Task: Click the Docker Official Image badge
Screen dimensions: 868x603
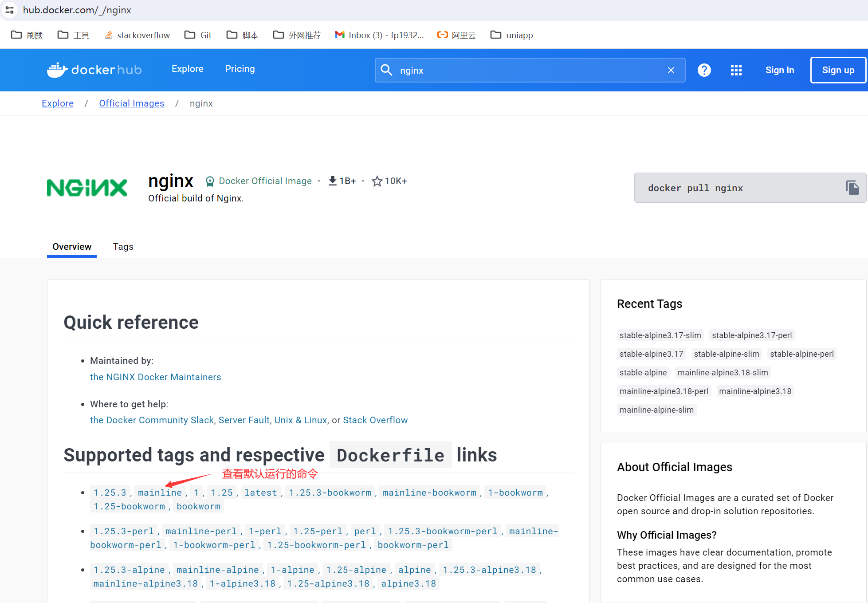Action: [x=259, y=181]
